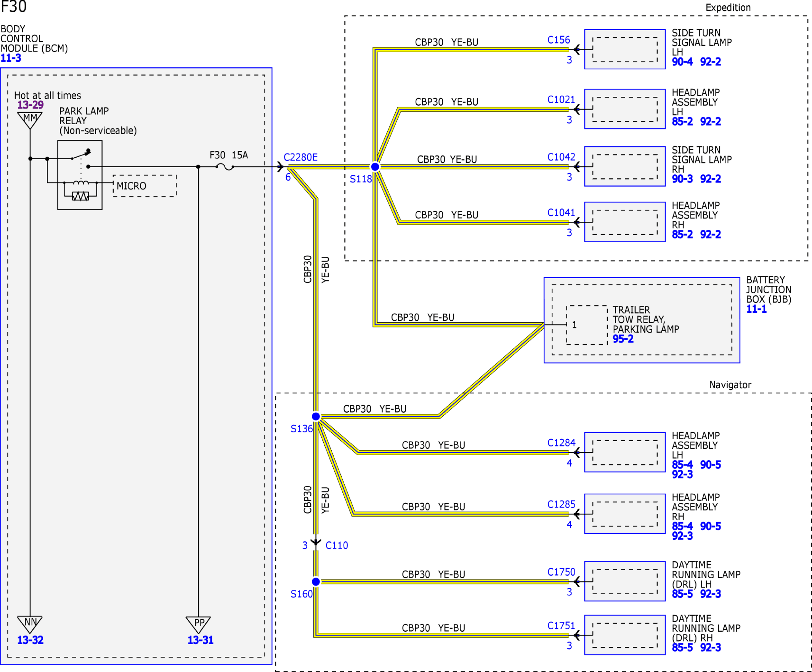Click the Navigator section label

(730, 385)
